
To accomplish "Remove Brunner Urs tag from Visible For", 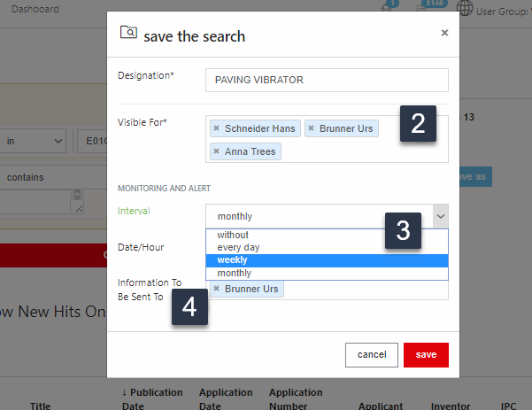I will [312, 129].
